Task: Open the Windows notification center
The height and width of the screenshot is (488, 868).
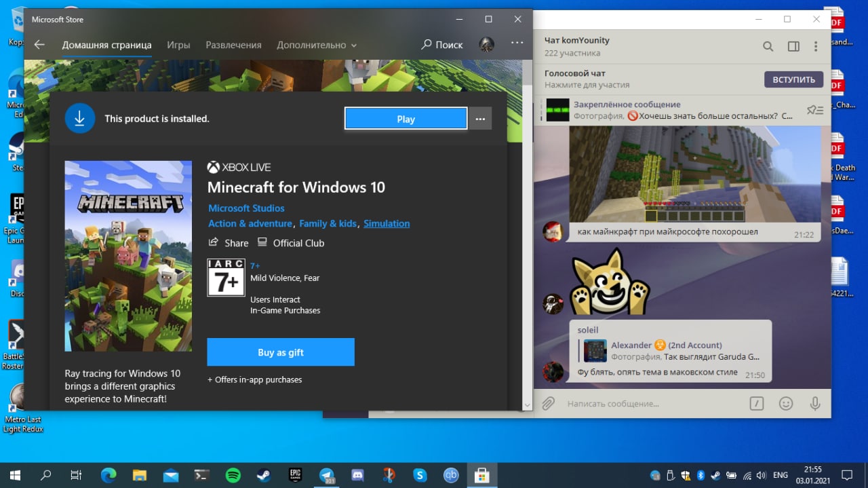Action: 847,475
